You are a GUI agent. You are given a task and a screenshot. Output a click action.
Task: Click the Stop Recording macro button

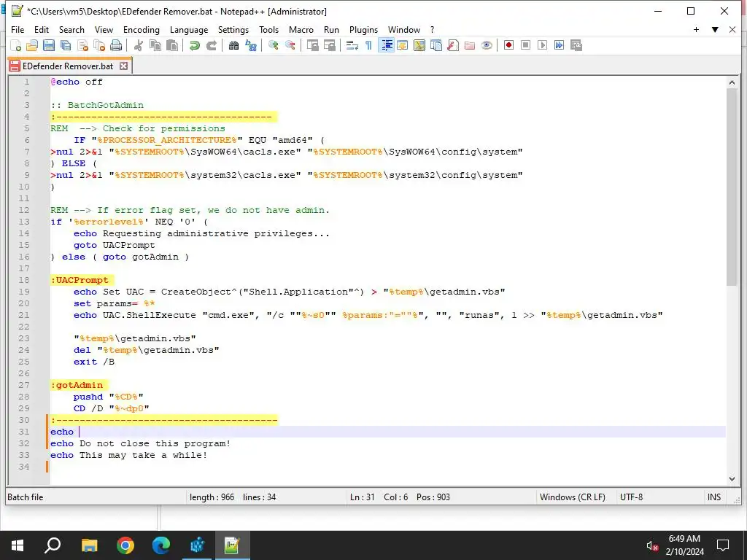(x=525, y=45)
